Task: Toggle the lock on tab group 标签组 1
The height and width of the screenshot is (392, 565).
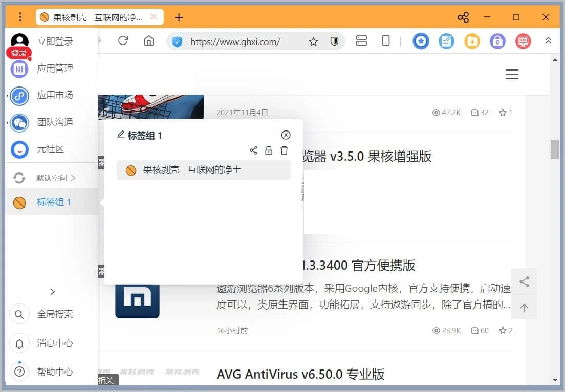Action: coord(269,150)
